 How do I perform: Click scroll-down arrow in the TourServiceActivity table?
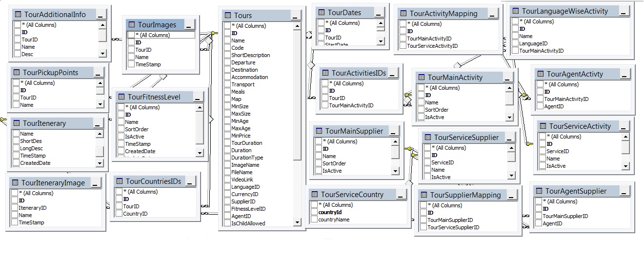(626, 166)
